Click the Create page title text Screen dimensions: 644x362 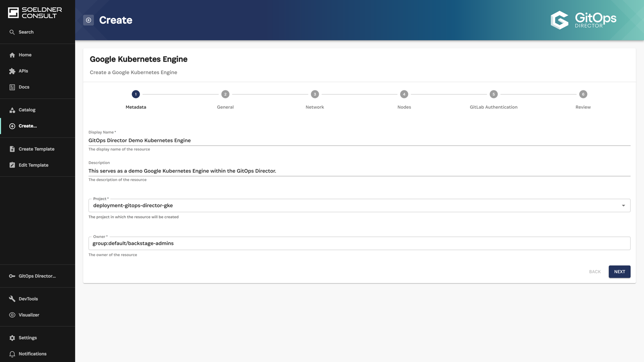coord(116,20)
